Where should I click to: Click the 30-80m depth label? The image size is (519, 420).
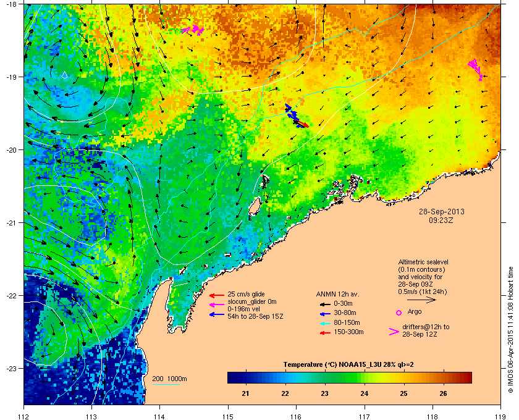[345, 313]
